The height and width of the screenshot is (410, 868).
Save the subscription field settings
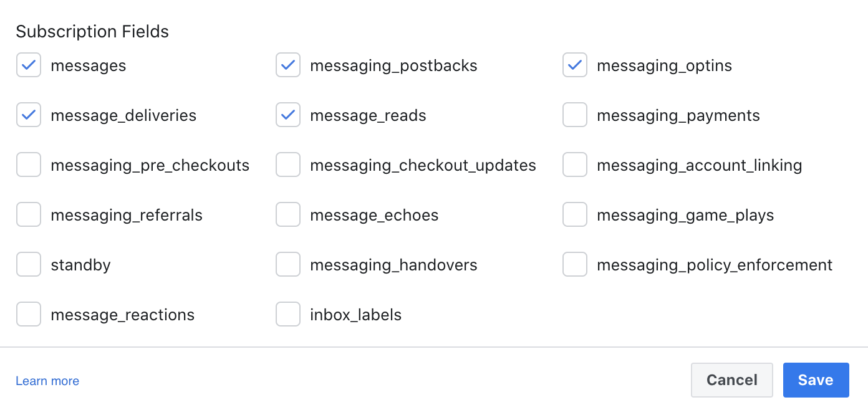[x=816, y=380]
